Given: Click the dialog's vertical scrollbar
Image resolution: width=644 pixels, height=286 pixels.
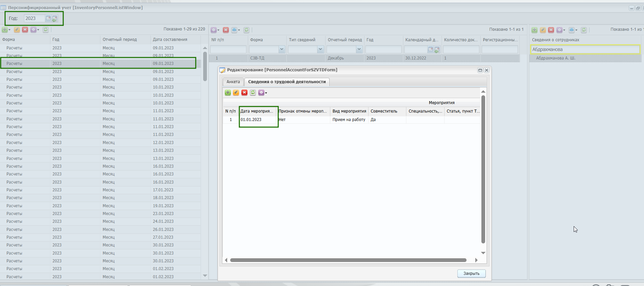Looking at the screenshot, I should 483,169.
